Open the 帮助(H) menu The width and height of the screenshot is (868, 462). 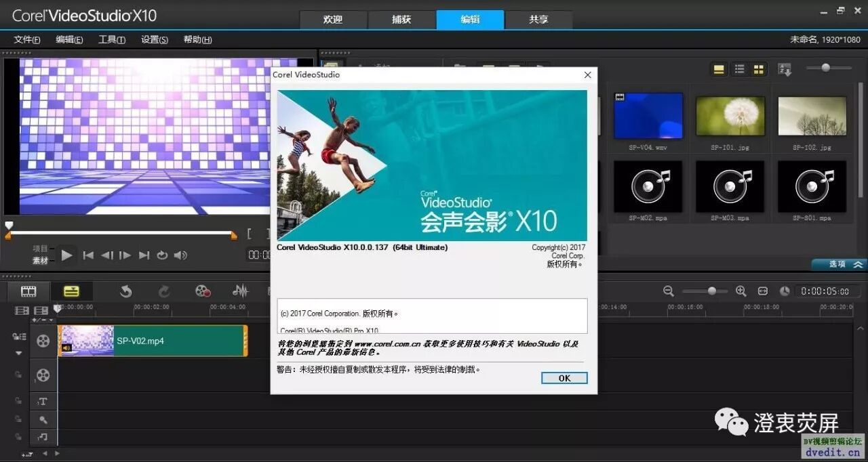coord(197,39)
